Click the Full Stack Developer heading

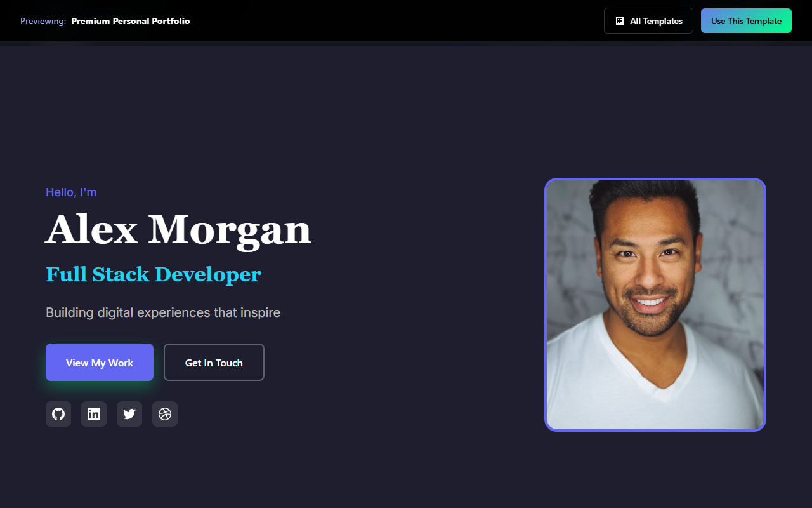point(153,274)
